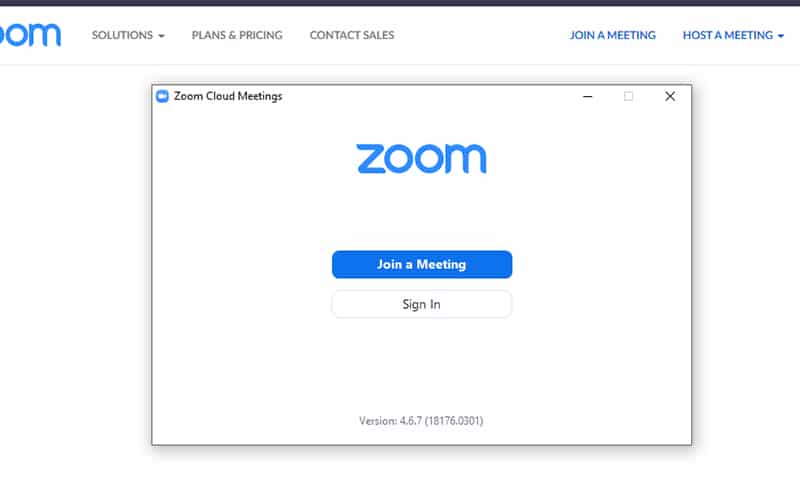Click the Sign In button
800x500 pixels.
[x=422, y=304]
